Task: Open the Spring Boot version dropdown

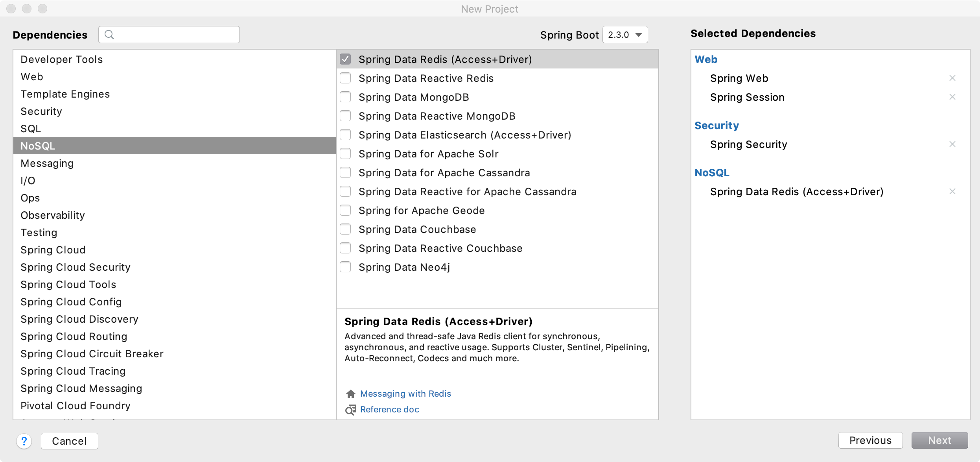Action: point(625,35)
